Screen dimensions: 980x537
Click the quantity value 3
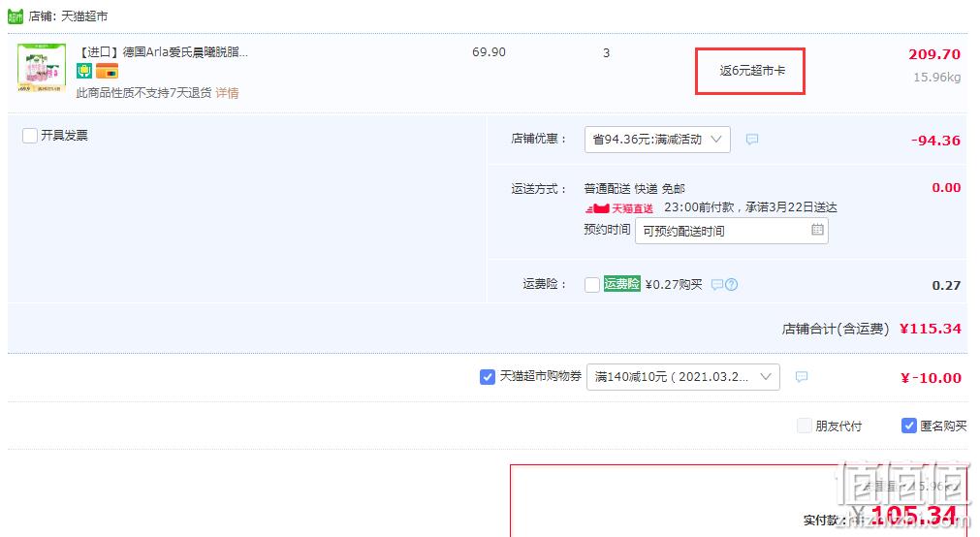tap(606, 53)
